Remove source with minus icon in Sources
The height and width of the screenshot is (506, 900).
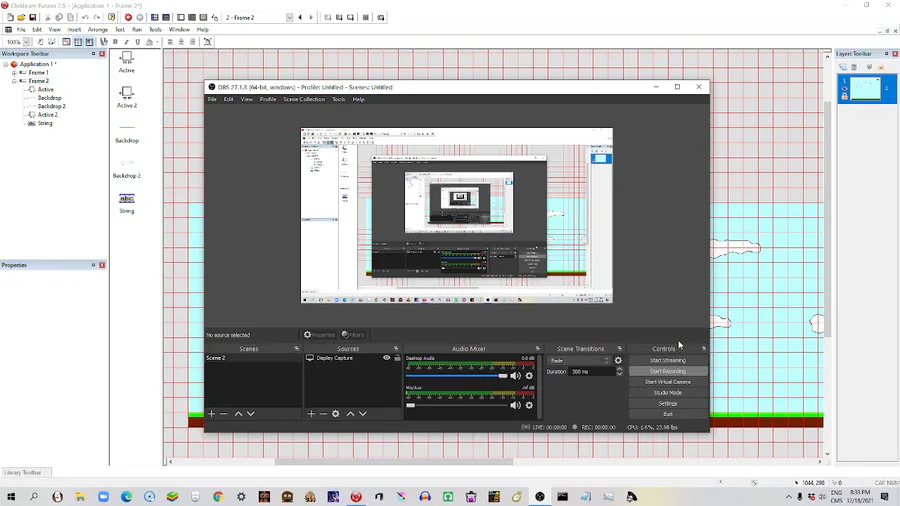[323, 414]
